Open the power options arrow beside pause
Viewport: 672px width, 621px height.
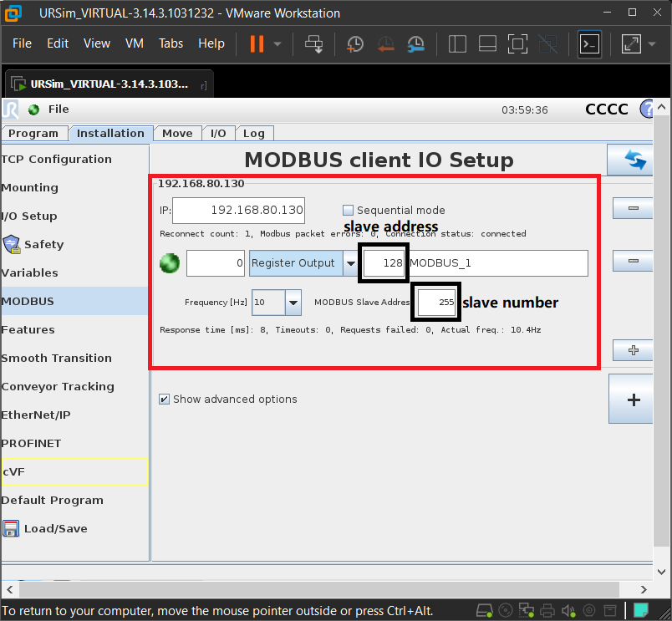[277, 43]
